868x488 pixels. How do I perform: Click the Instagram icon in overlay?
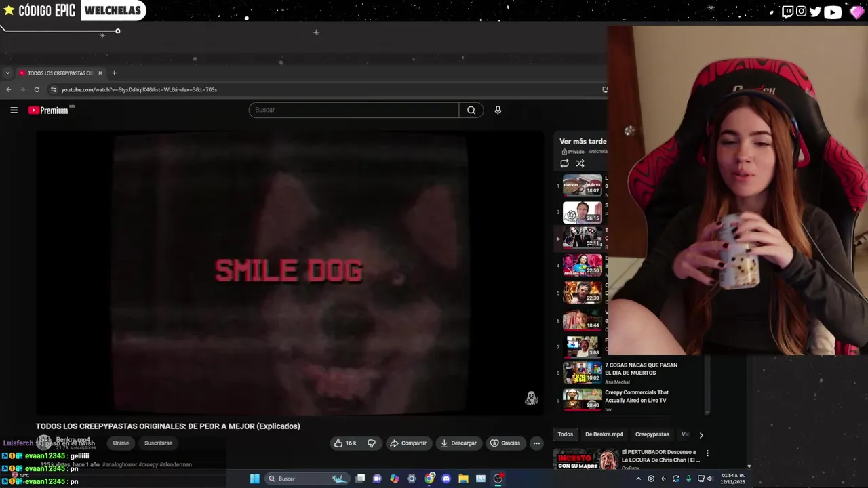click(802, 12)
